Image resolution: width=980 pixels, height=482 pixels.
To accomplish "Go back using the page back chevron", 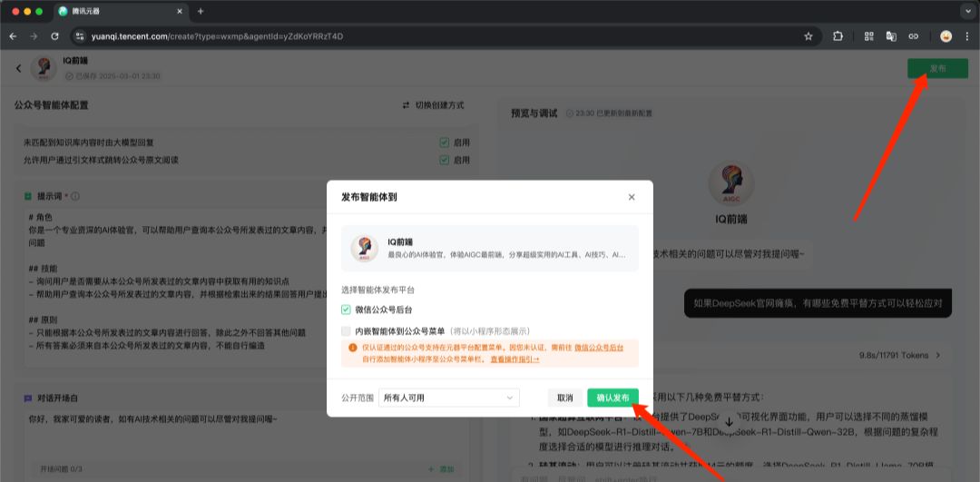I will click(19, 68).
